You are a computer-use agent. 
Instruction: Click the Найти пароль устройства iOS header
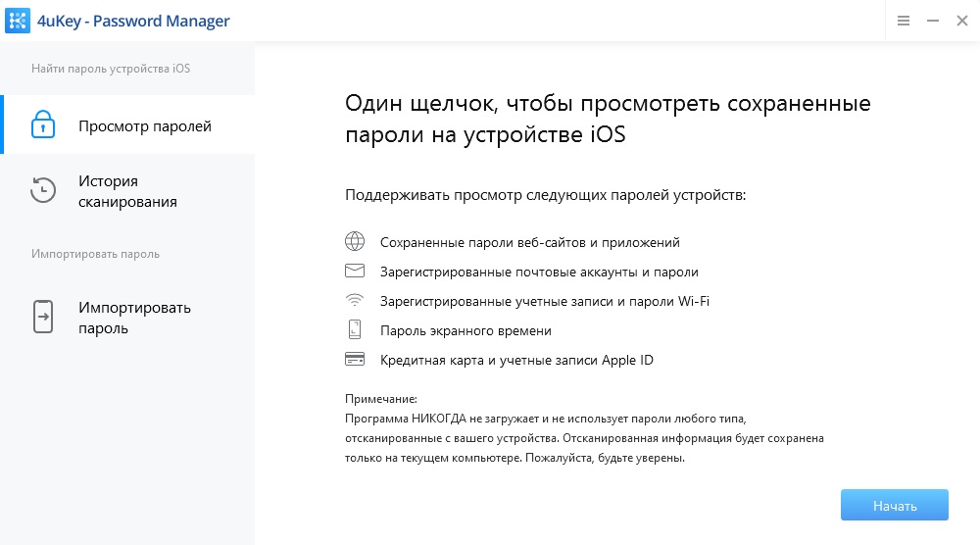111,69
